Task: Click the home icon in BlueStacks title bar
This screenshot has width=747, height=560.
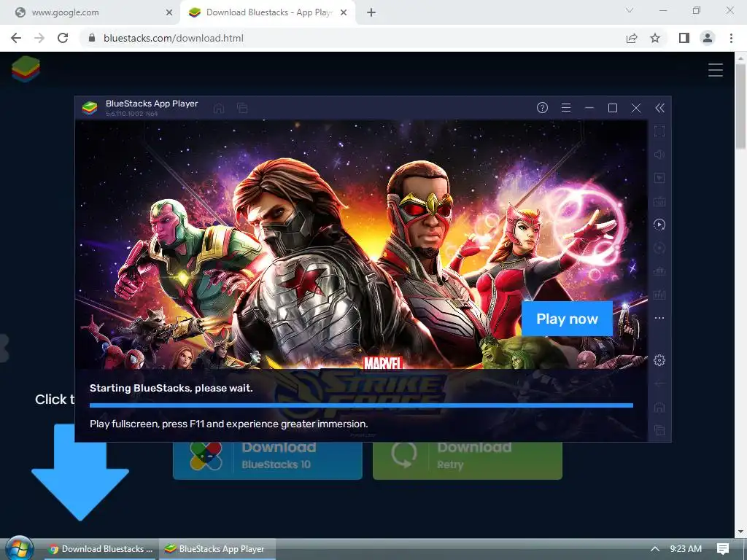Action: point(219,108)
